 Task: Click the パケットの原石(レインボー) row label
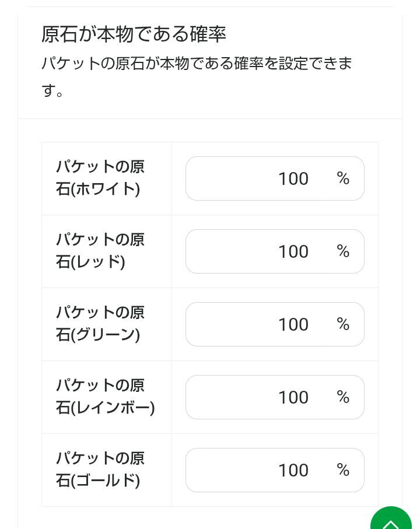[105, 397]
